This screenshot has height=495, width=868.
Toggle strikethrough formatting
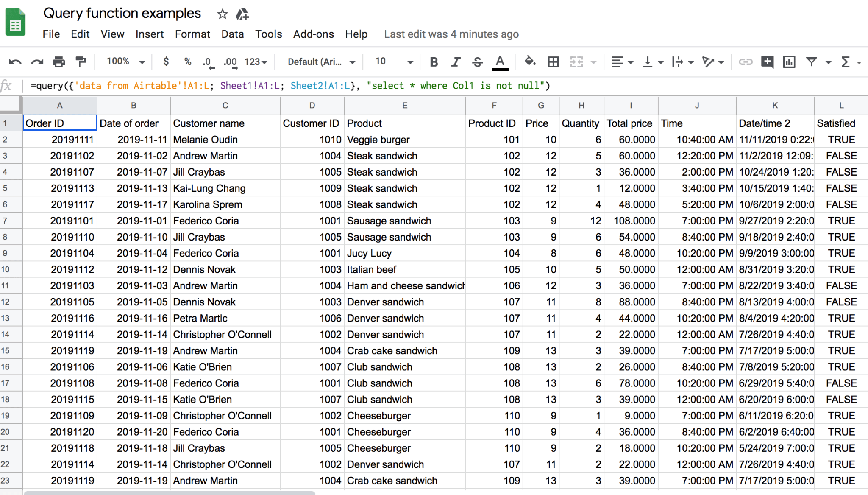click(478, 62)
